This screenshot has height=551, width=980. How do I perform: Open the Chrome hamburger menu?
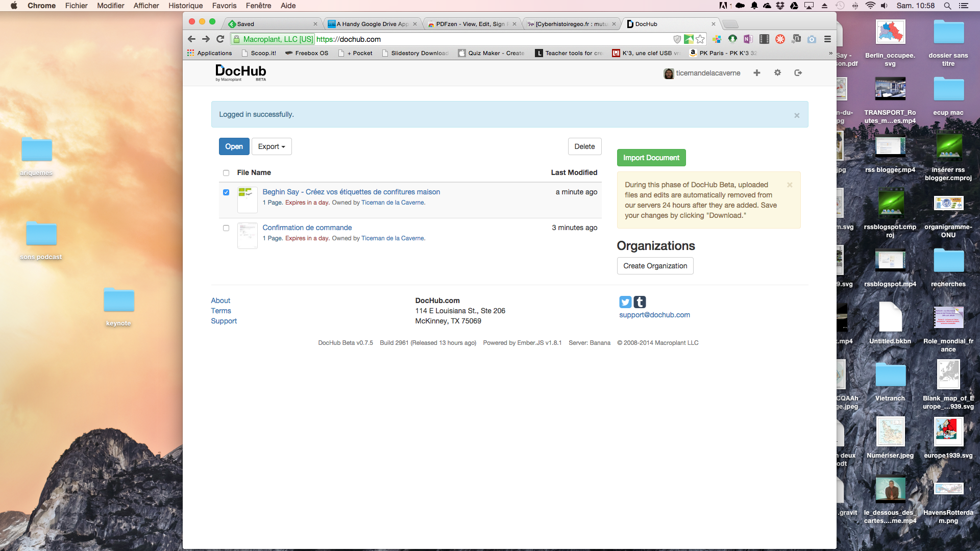827,39
